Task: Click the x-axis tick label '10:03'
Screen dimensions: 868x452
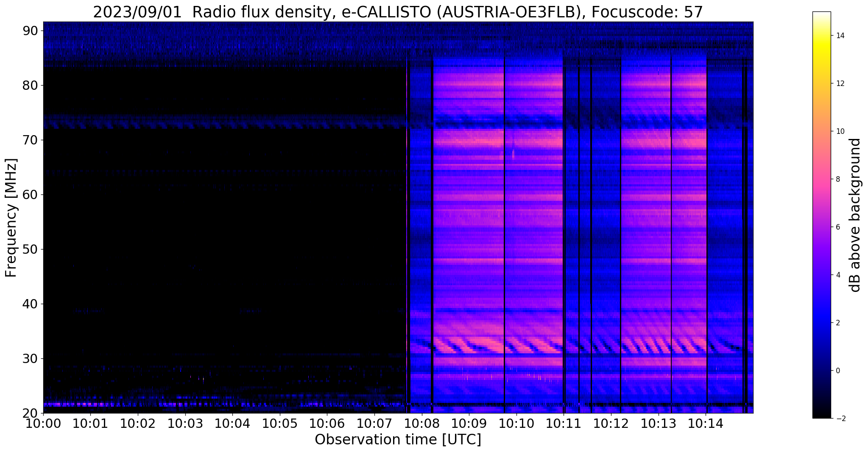Action: click(185, 423)
